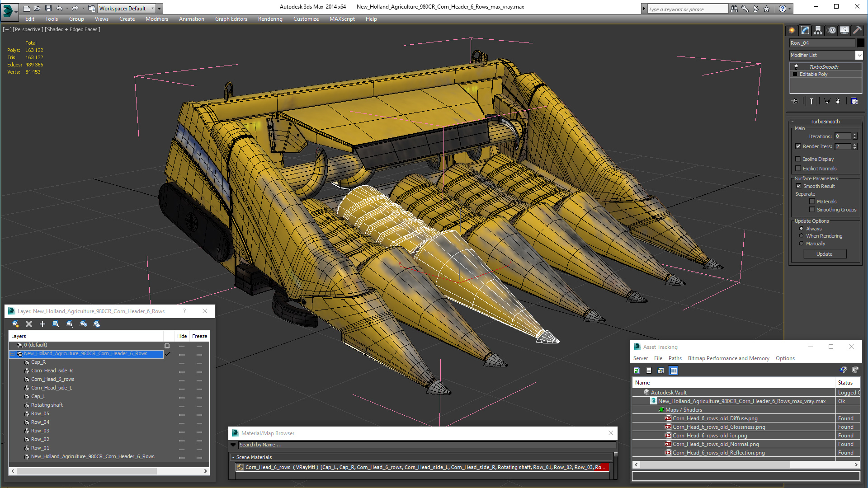Viewport: 868px width, 488px height.
Task: Enable Isoline Display checkbox
Action: point(798,159)
